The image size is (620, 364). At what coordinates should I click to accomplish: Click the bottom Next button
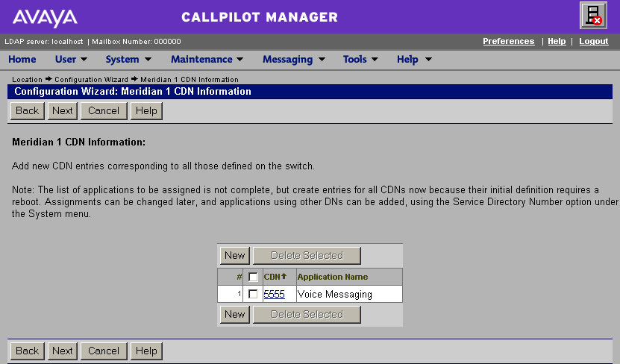pos(63,351)
